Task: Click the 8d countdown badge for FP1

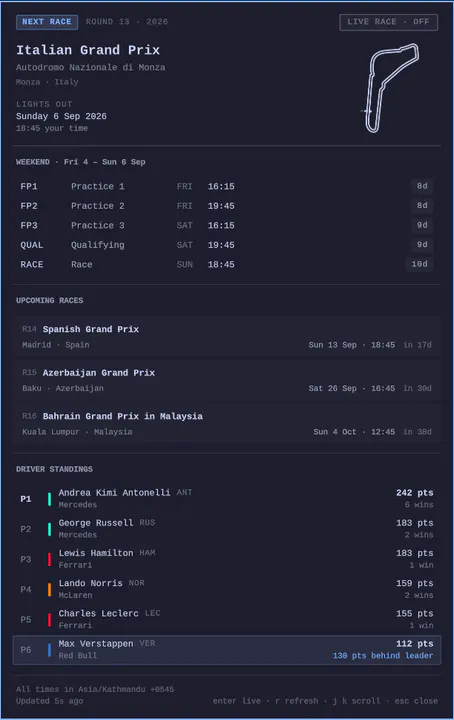Action: (x=422, y=186)
